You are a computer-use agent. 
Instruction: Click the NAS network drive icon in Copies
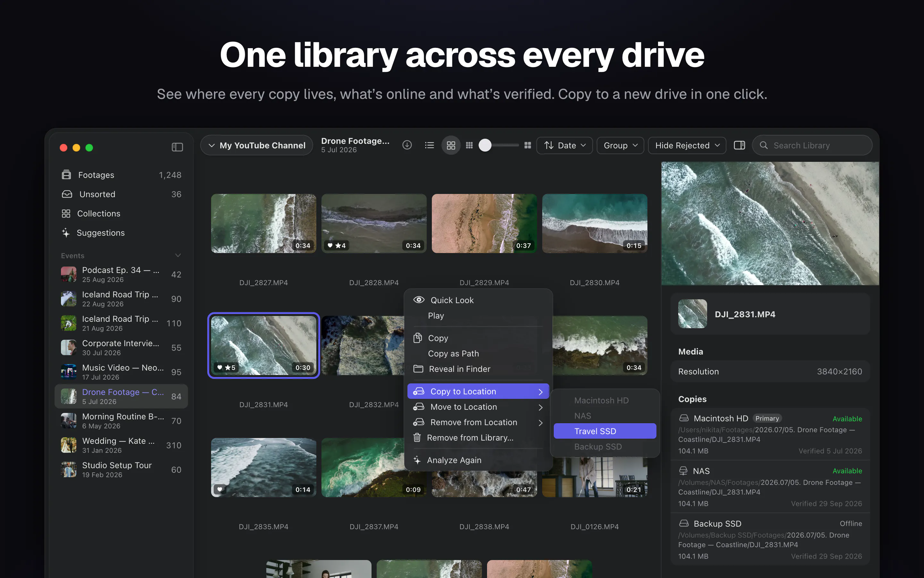[683, 471]
